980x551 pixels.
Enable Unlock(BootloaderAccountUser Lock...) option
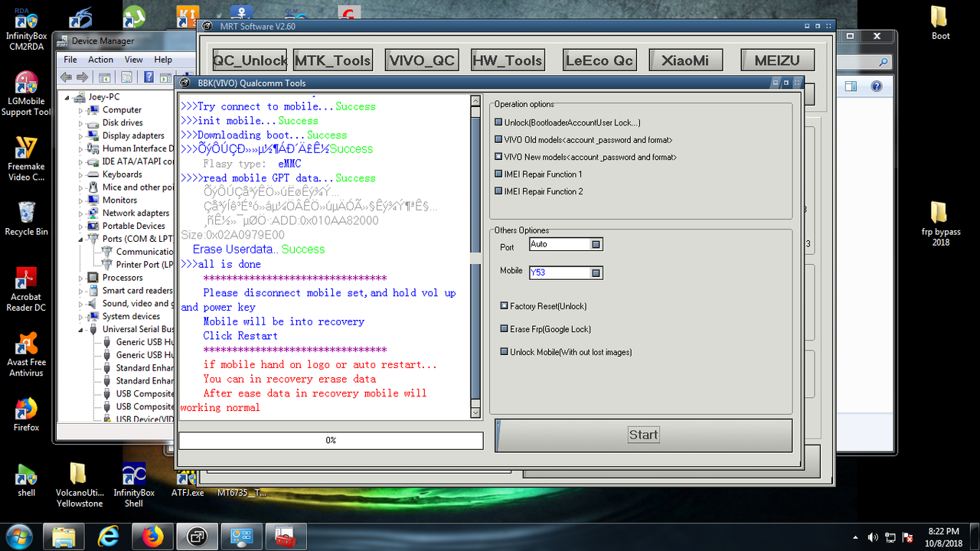point(498,122)
